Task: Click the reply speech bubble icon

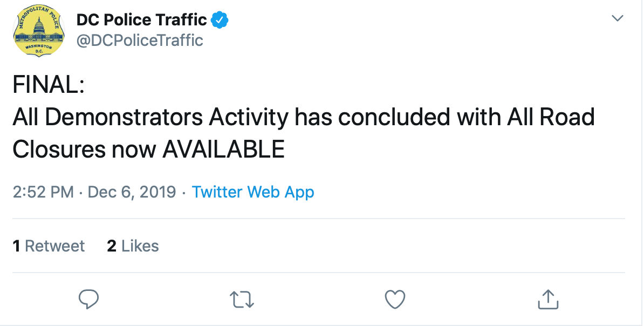Action: 88,299
